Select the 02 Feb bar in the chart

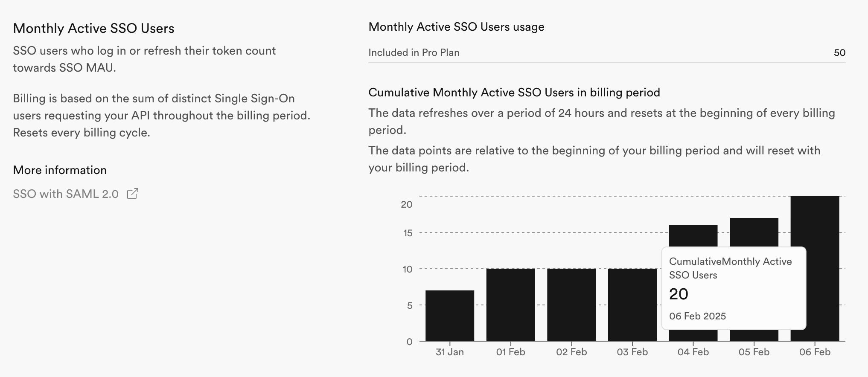(x=571, y=304)
